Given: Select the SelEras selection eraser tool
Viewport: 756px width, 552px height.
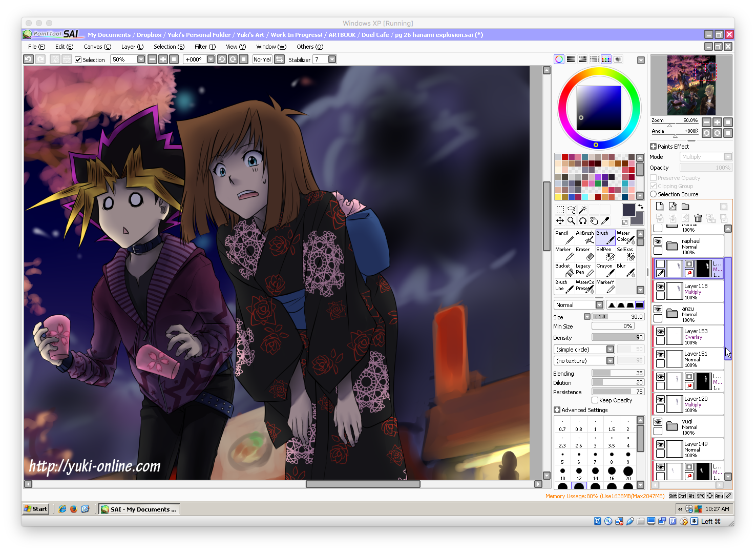Looking at the screenshot, I should coord(625,254).
